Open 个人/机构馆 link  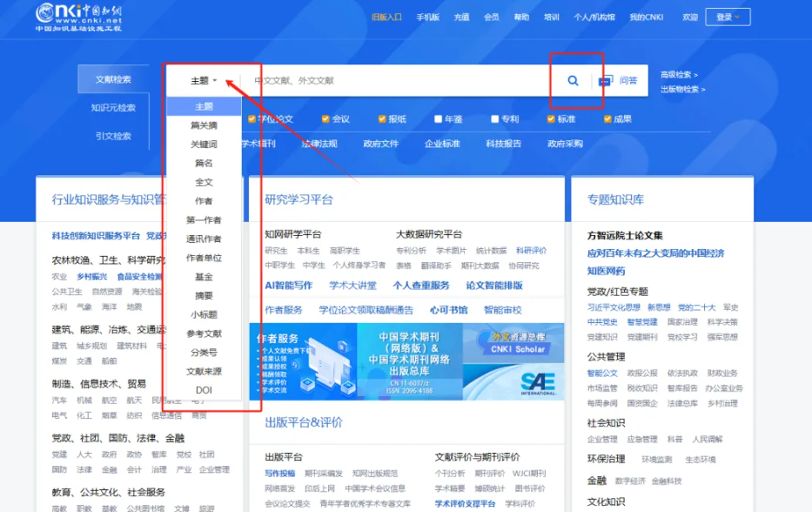tap(594, 17)
